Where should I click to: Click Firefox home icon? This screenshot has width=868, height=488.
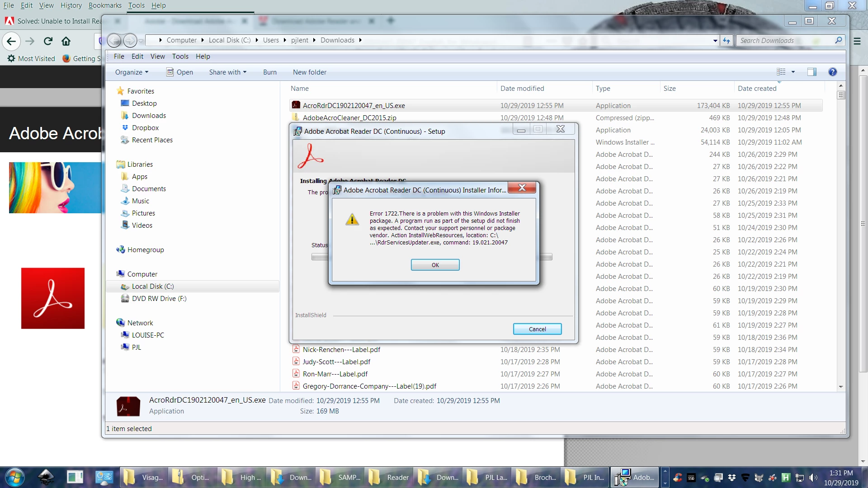(66, 41)
